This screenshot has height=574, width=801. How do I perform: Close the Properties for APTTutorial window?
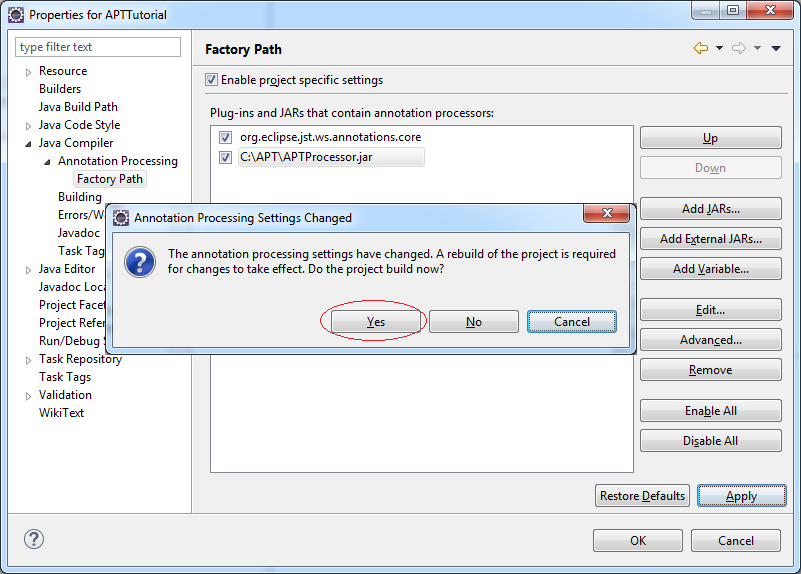coord(770,10)
